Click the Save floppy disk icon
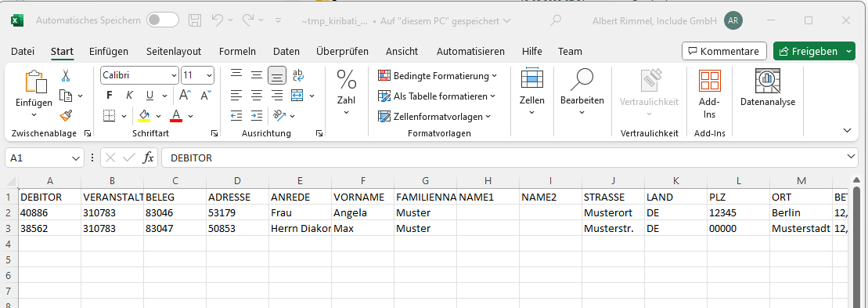 coord(195,20)
